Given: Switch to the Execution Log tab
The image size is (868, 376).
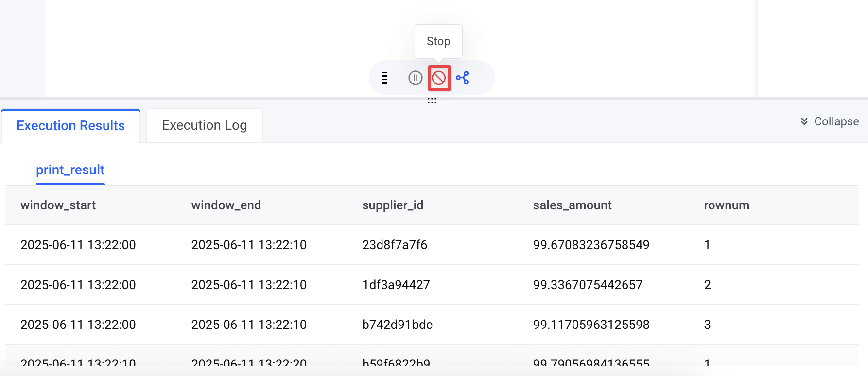Looking at the screenshot, I should pyautogui.click(x=204, y=125).
